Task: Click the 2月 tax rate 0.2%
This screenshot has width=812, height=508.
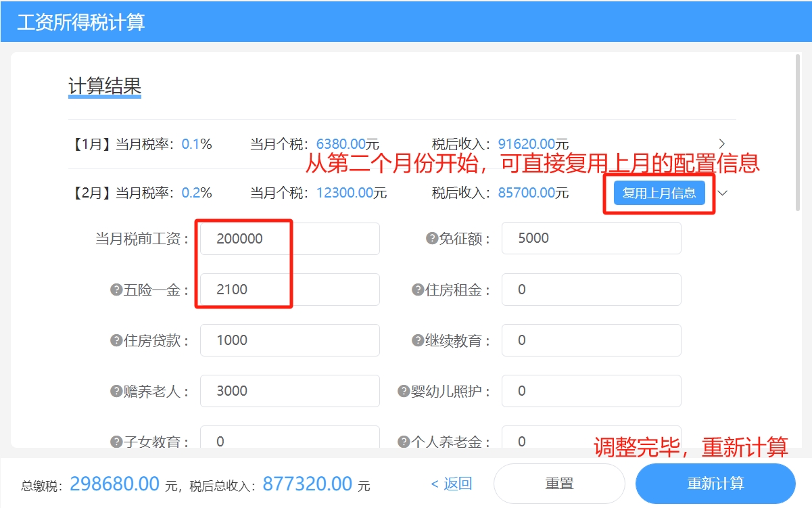Action: coord(197,193)
